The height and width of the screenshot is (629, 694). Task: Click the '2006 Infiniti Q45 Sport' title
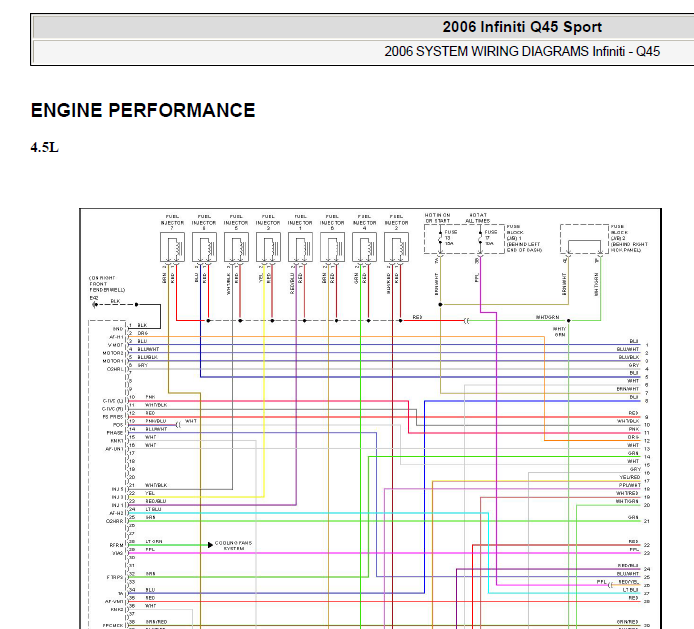pos(522,27)
